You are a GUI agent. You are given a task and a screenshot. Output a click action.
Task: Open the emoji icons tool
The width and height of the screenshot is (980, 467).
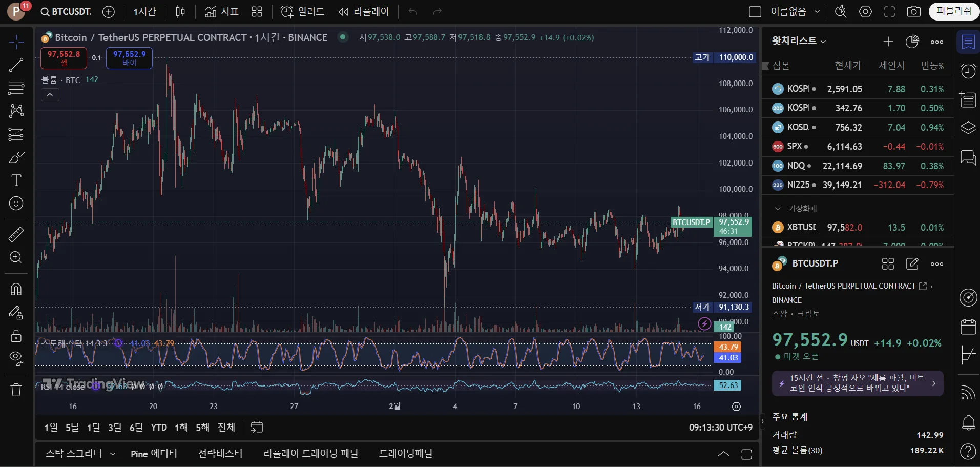coord(16,204)
